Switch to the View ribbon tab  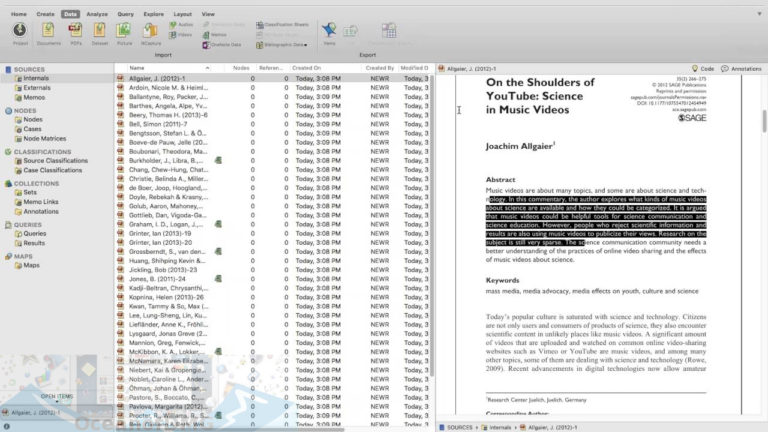[208, 14]
